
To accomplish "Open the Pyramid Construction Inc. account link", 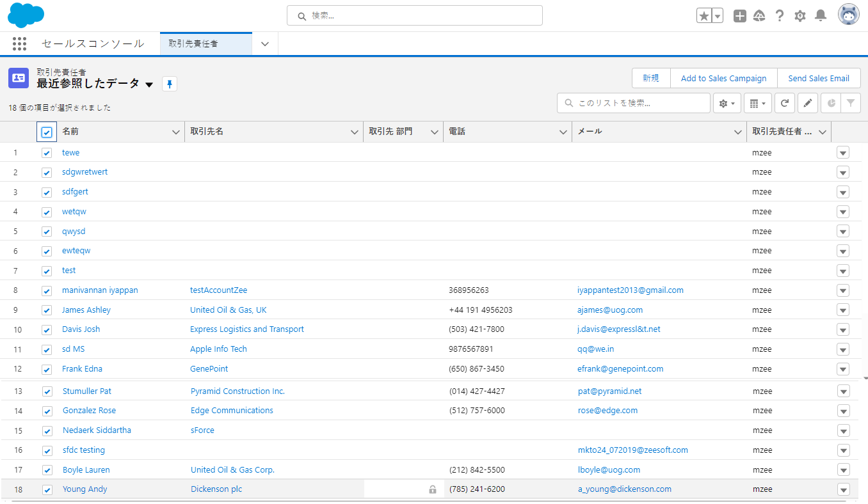I will tap(238, 391).
